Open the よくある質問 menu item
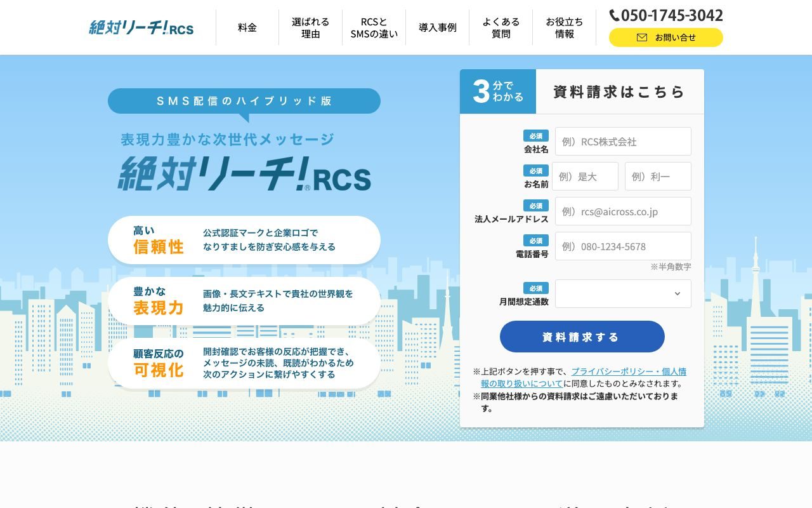 pos(501,27)
